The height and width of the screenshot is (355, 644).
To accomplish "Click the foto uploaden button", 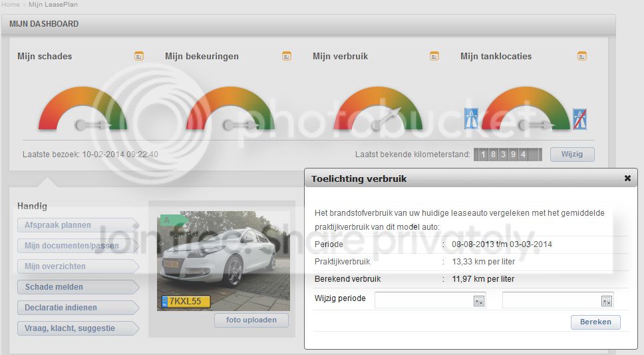I will point(251,320).
